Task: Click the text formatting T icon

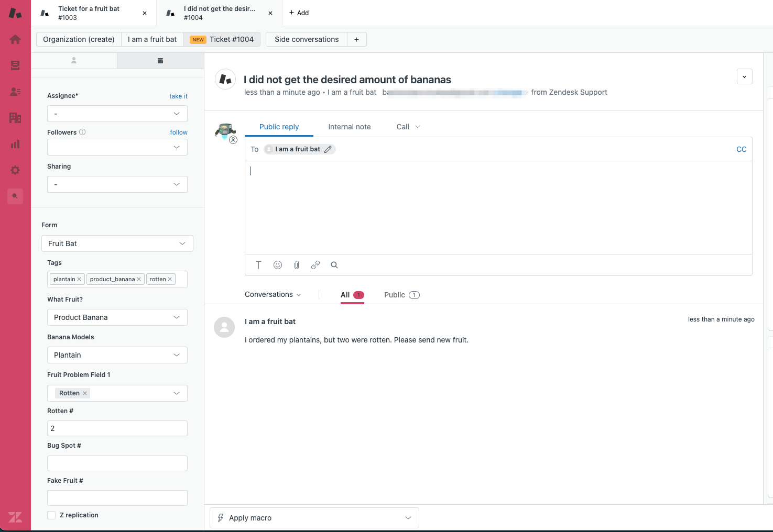Action: [x=258, y=265]
